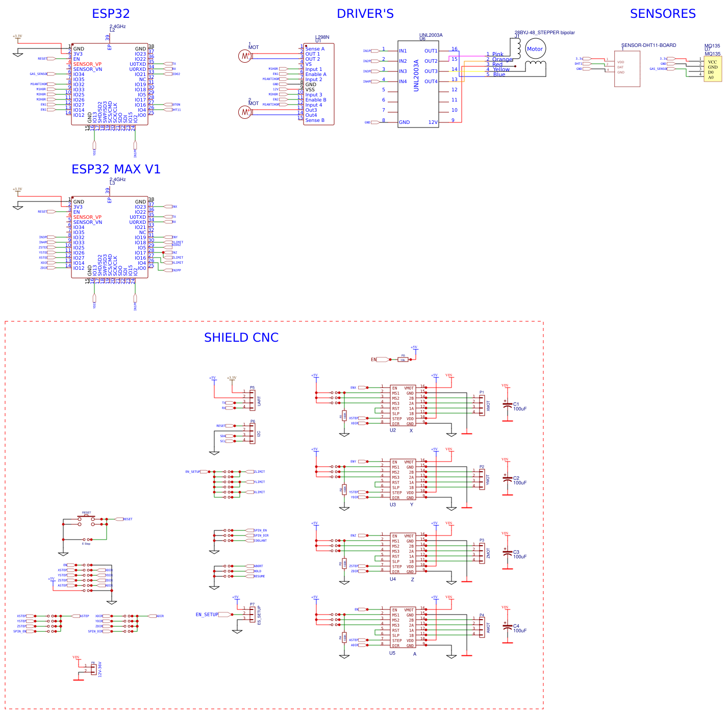Click the R5 10k resistor symbol

point(403,360)
